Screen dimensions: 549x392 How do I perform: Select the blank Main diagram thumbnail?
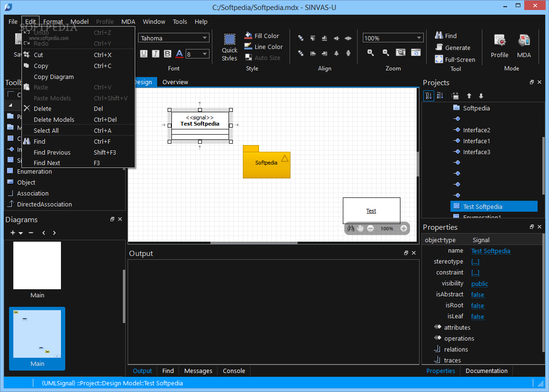[37, 266]
